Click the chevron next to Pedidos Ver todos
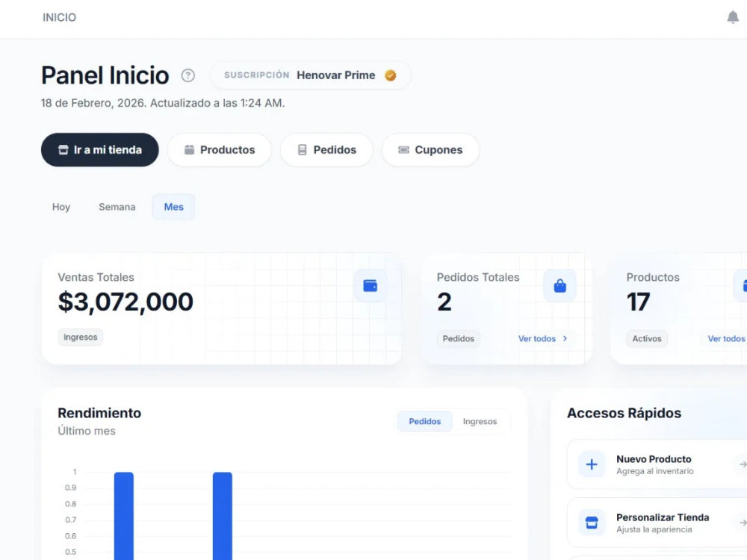 pyautogui.click(x=565, y=338)
